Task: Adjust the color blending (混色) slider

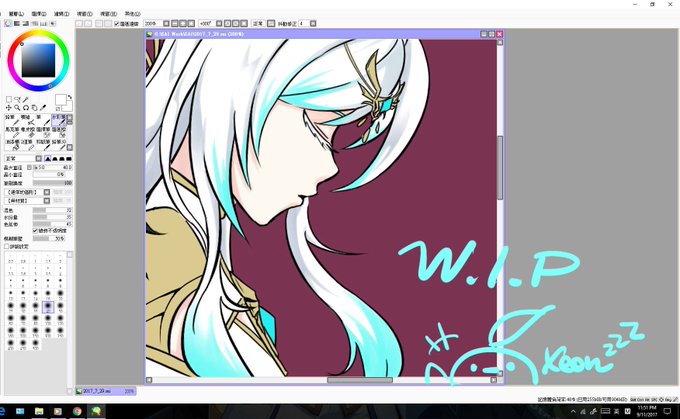Action: 52,210
